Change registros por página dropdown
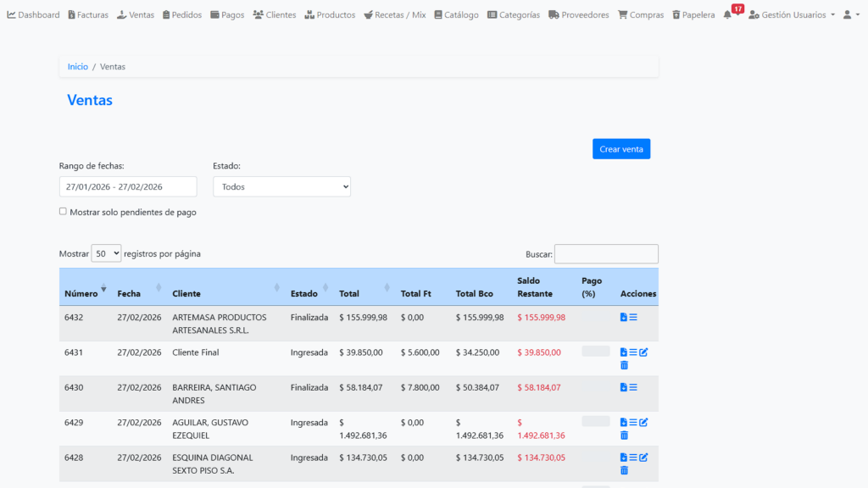Screen dimensions: 868x488 tap(106, 253)
